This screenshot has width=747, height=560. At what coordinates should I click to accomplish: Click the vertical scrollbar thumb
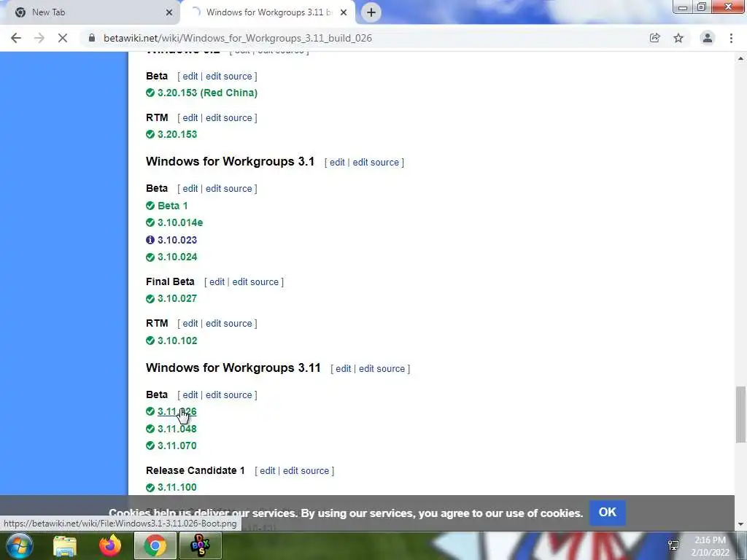click(x=740, y=415)
